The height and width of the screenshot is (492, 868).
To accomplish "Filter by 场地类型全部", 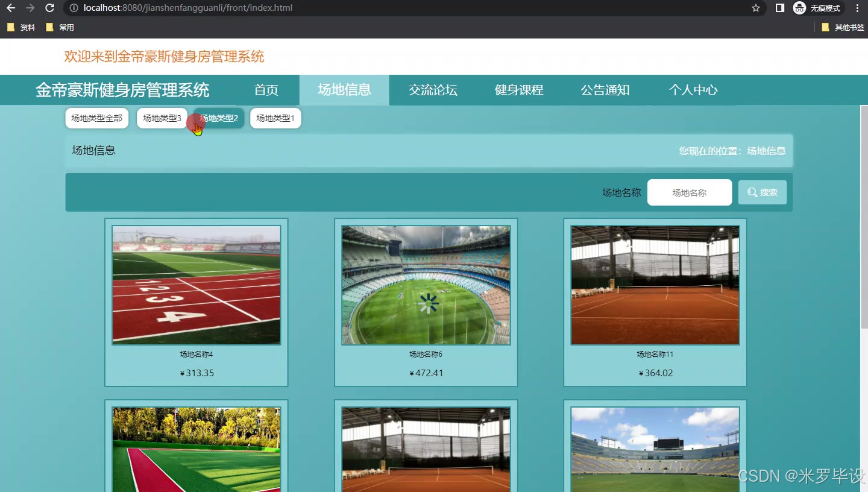I will click(x=97, y=118).
